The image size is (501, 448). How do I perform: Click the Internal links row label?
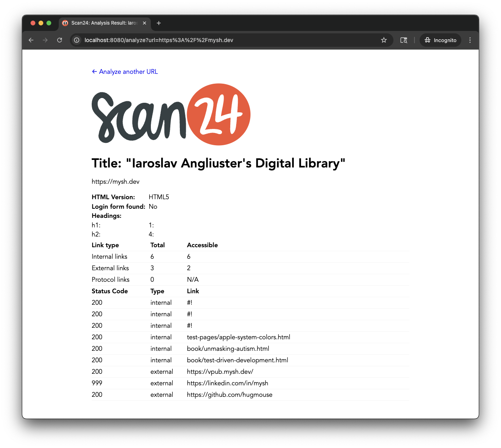(110, 257)
